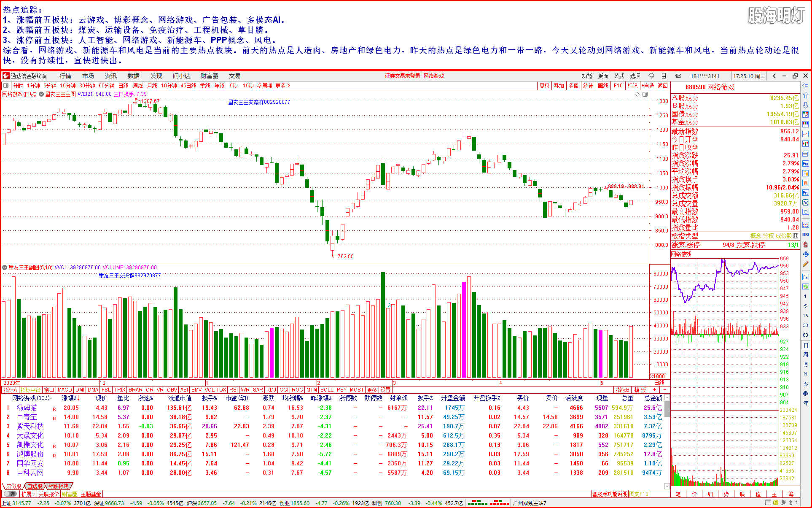
Task: Click the 自 self-select sidebar icon
Action: click(805, 183)
